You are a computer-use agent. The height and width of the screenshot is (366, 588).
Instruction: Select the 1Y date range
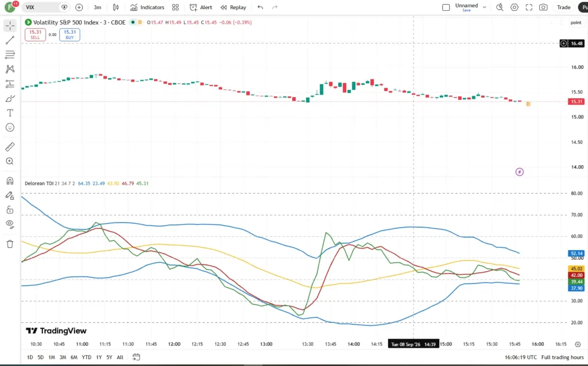99,357
